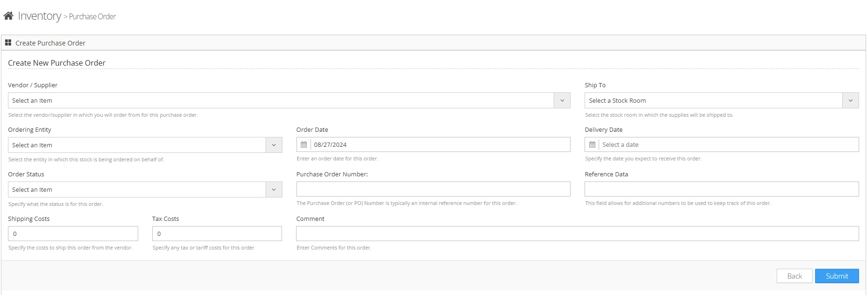Click the Comment text field

coord(577,234)
